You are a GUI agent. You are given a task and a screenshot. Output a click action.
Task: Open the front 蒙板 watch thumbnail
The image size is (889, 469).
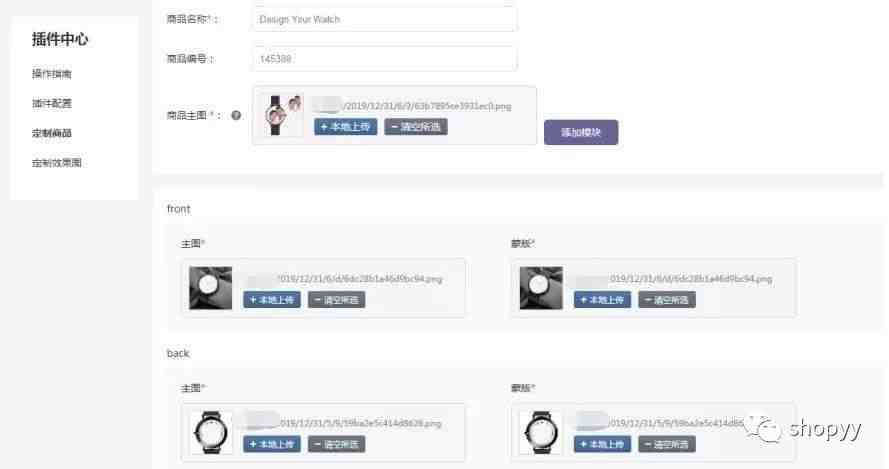click(x=541, y=288)
